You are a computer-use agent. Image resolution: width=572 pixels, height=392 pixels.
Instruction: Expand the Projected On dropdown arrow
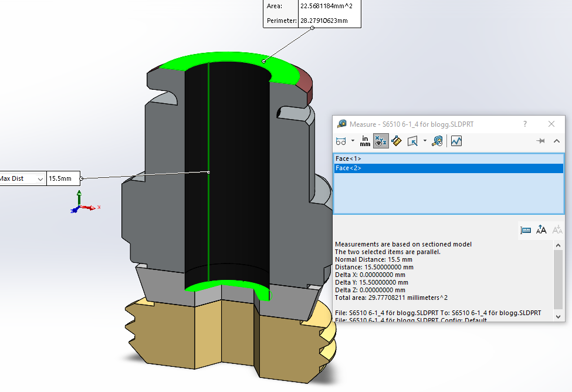[425, 141]
